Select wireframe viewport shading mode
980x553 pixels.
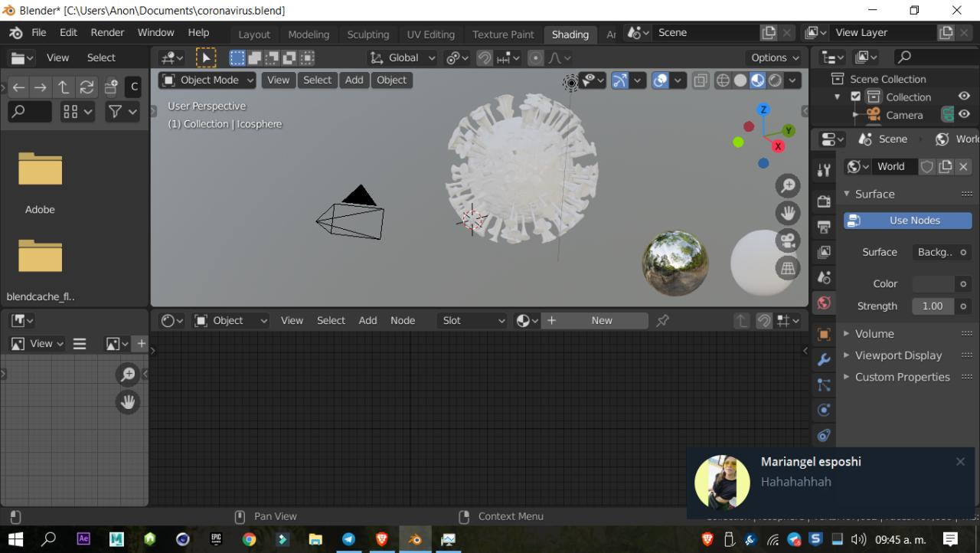coord(722,80)
